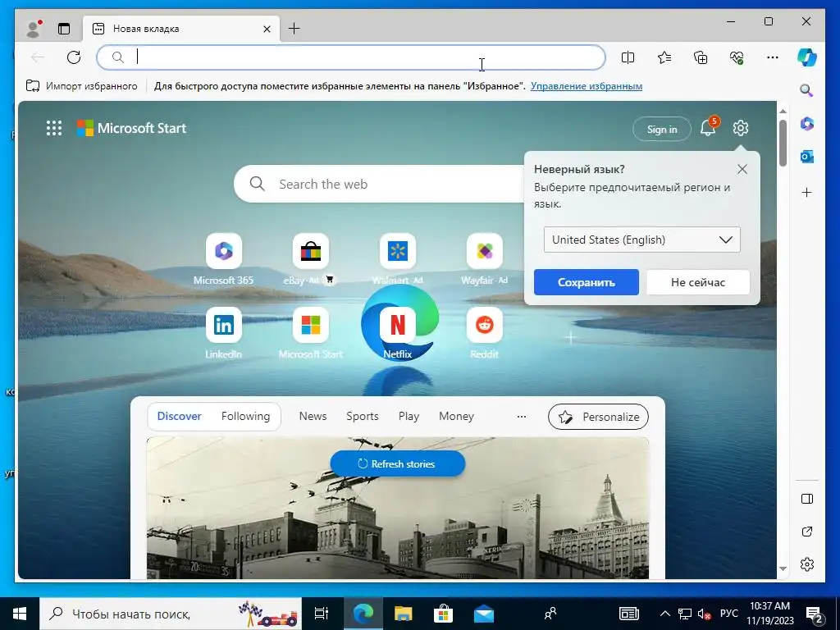Click the Refresh page icon
840x630 pixels.
point(74,57)
